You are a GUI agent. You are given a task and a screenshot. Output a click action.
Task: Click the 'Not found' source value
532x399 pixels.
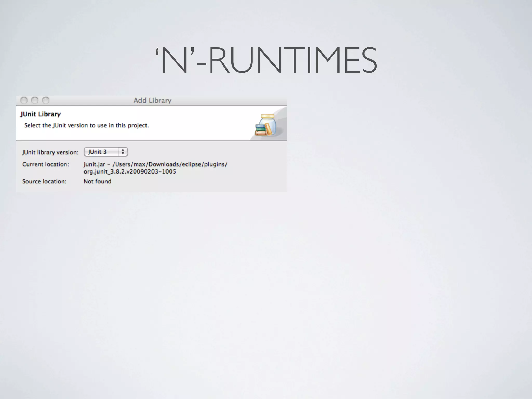point(97,182)
